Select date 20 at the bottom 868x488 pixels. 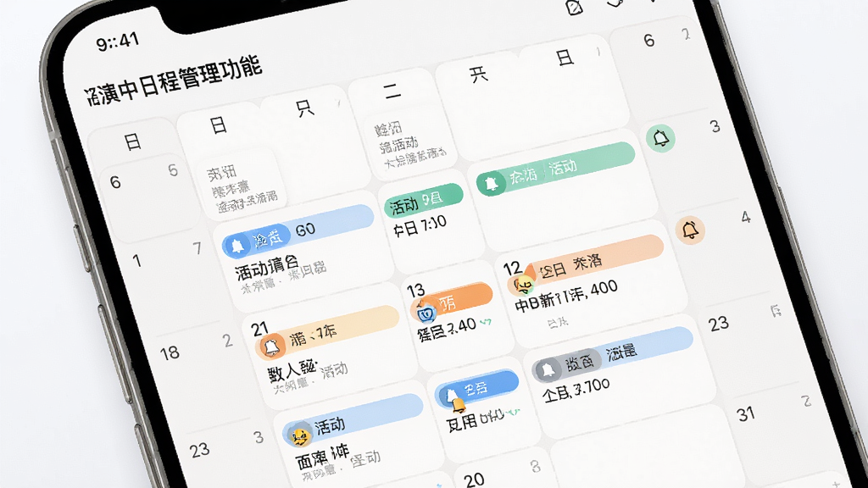tap(474, 479)
